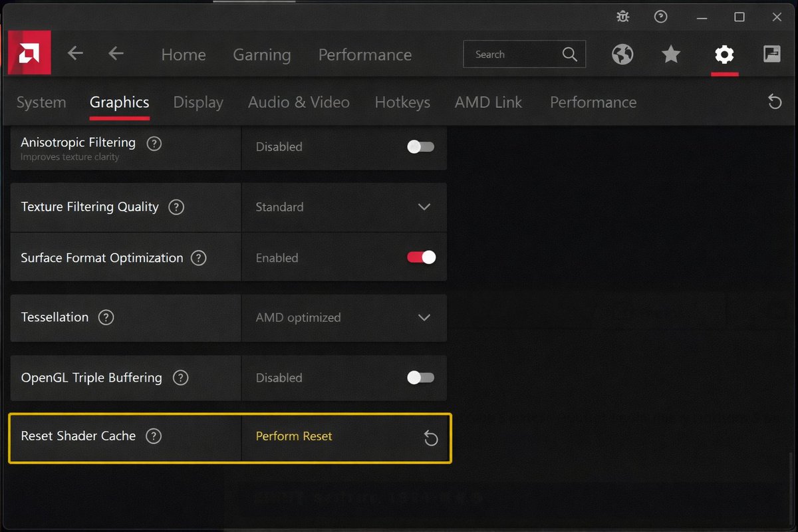This screenshot has height=532, width=798.
Task: Show help for Texture Filtering Quality
Action: click(176, 207)
